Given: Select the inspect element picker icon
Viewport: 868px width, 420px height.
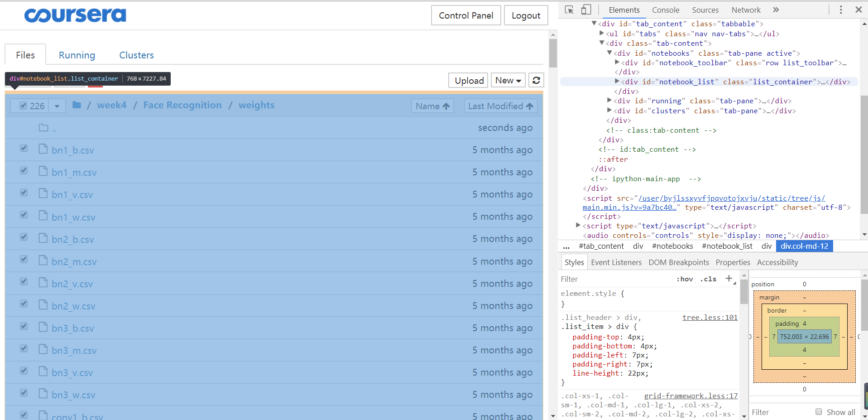Looking at the screenshot, I should pyautogui.click(x=569, y=10).
